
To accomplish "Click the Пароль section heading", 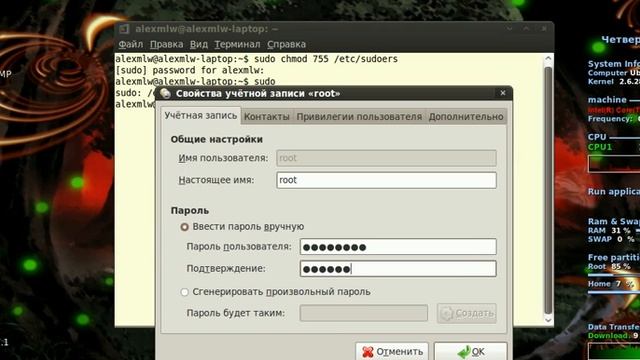I will (190, 211).
